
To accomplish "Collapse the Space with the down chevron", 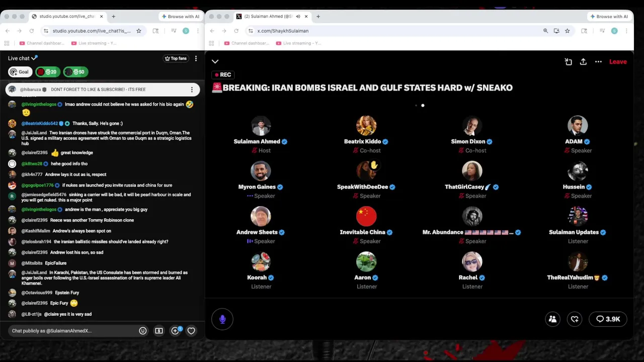I will coord(215,61).
